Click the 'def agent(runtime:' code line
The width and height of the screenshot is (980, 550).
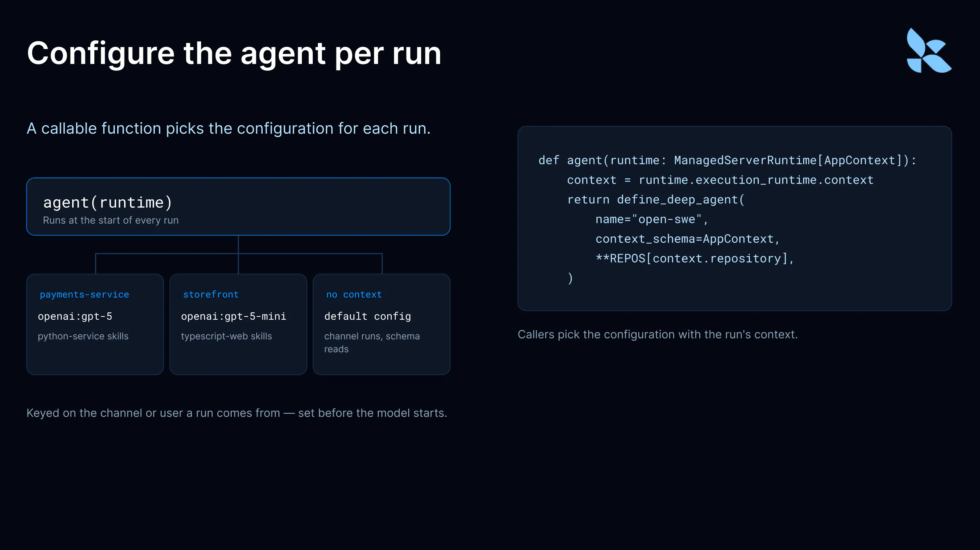[x=727, y=160]
